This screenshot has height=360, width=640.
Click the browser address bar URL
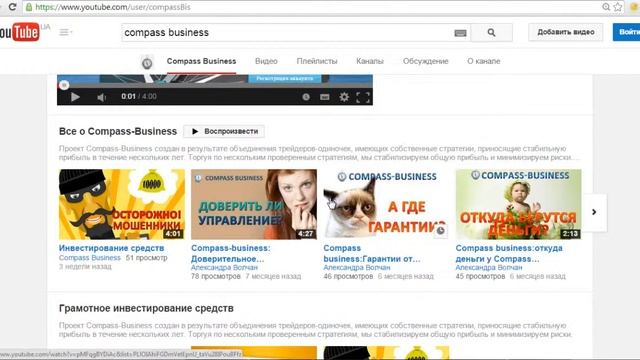(113, 7)
